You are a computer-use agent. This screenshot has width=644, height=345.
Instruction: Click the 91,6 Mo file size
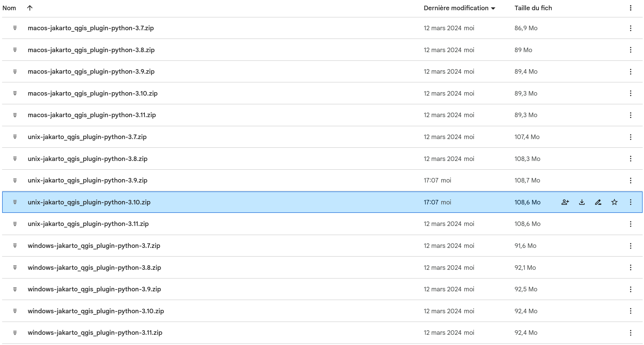click(x=526, y=246)
